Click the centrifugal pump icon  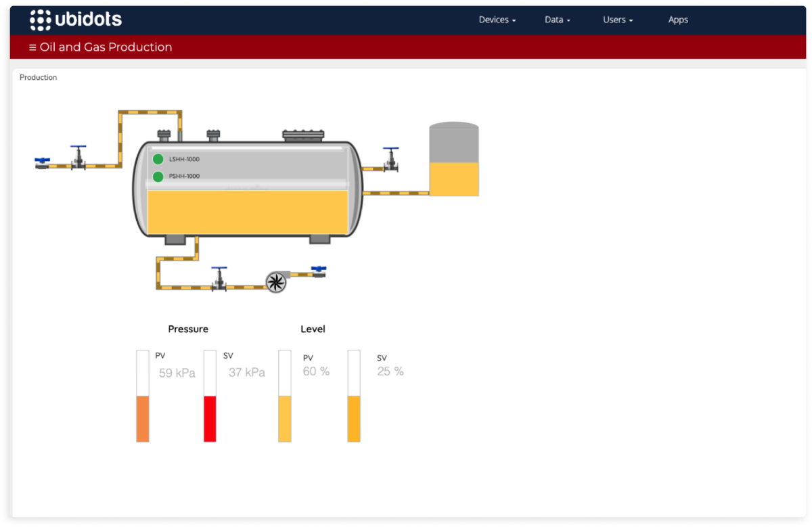[x=276, y=281]
